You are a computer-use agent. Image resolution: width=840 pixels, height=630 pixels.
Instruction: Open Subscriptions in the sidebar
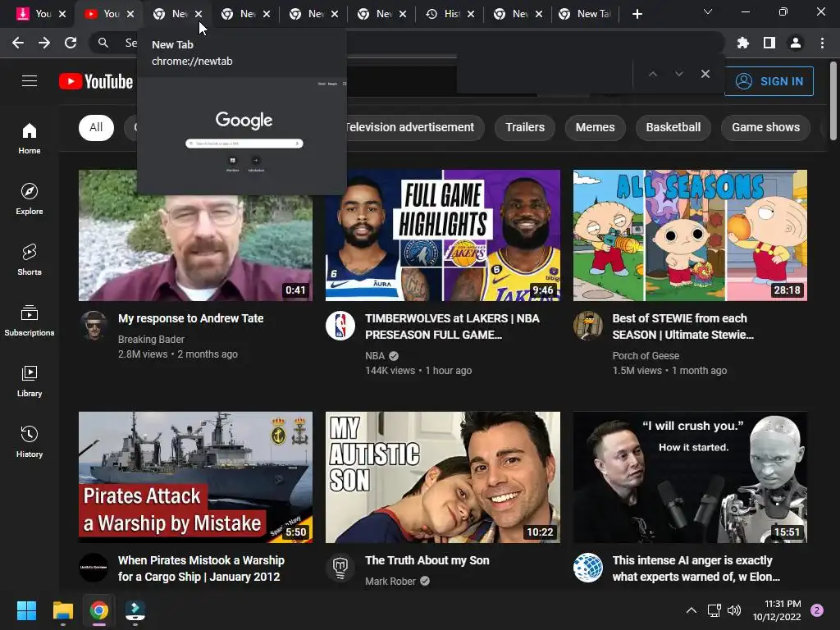[x=30, y=321]
